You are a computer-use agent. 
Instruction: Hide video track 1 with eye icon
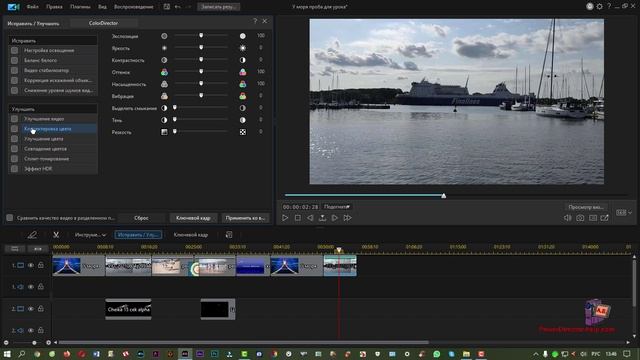click(31, 265)
